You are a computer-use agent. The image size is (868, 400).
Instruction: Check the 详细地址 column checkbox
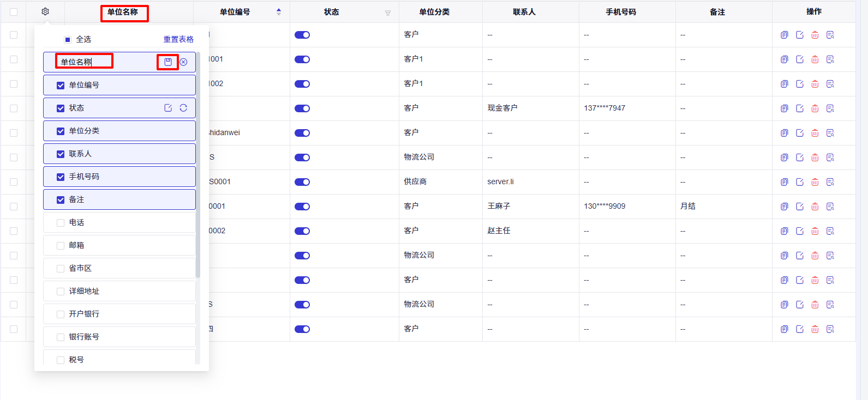pyautogui.click(x=61, y=291)
